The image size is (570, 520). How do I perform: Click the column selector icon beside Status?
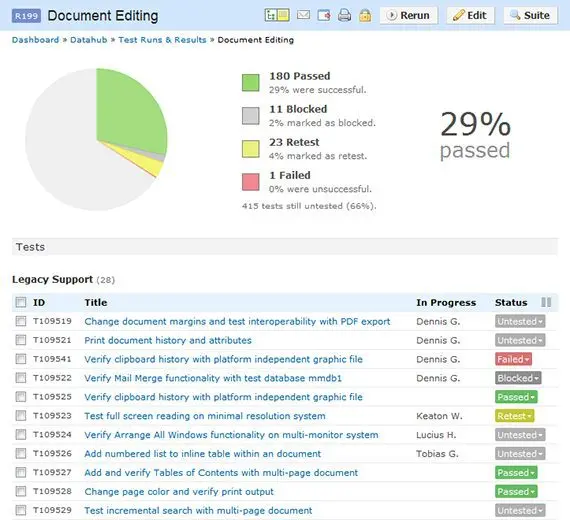546,302
